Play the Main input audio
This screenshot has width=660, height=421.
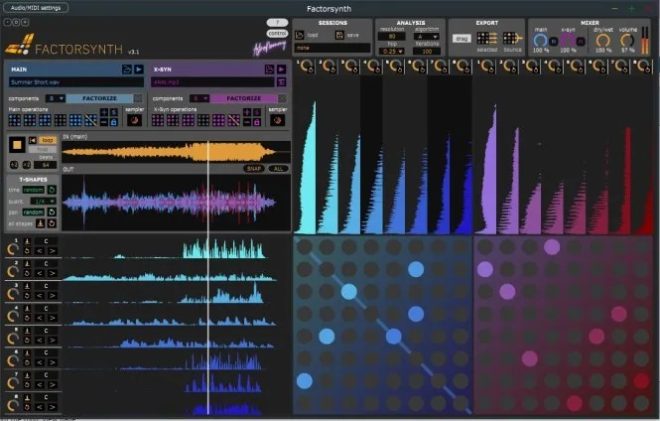(x=138, y=69)
